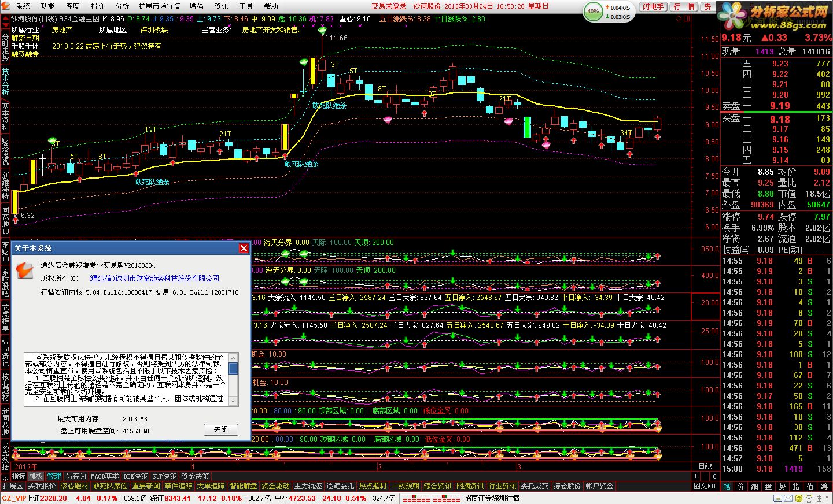Image resolution: width=833 pixels, height=504 pixels.
Task: Open the 敢死队席位 tab
Action: coord(110,486)
